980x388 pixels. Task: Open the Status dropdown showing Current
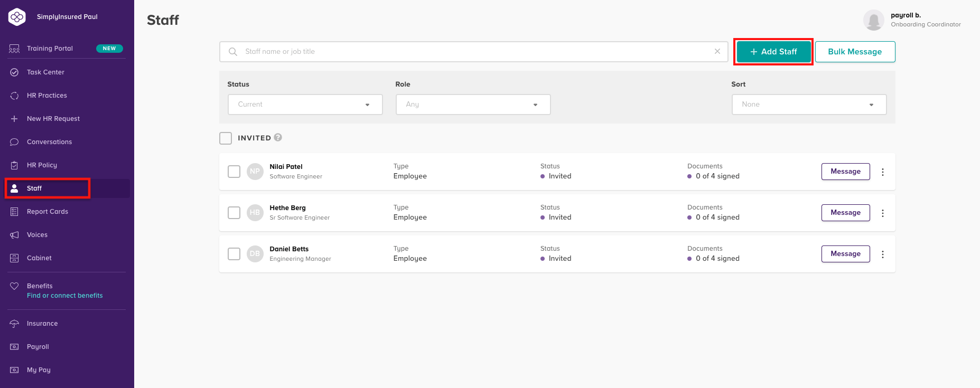[305, 105]
